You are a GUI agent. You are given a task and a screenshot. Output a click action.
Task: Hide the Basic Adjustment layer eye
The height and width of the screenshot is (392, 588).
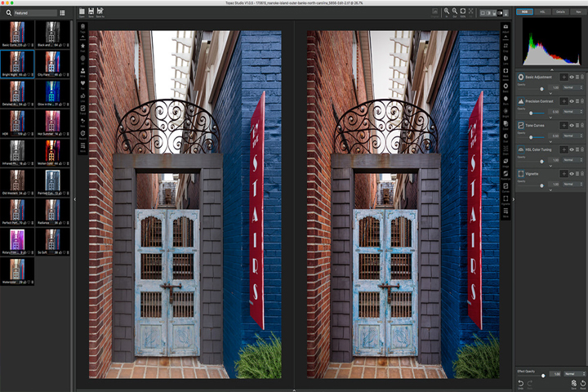[x=572, y=77]
